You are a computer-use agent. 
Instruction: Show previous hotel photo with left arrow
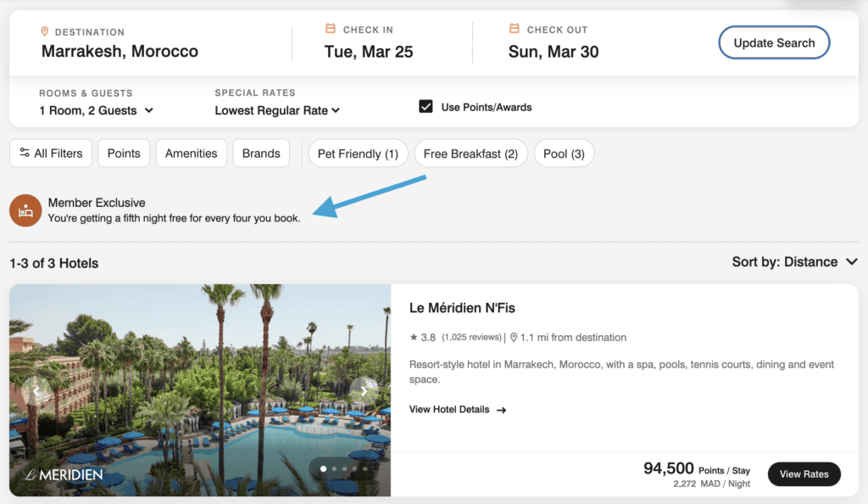[36, 391]
